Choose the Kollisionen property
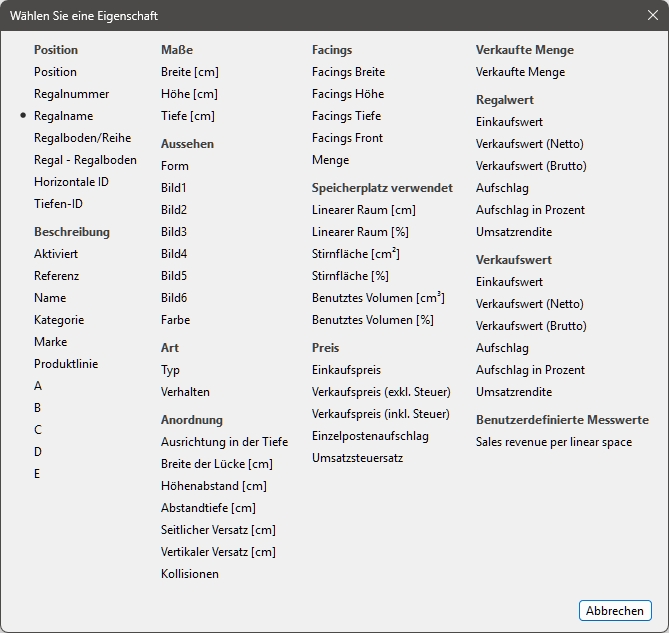 click(189, 574)
